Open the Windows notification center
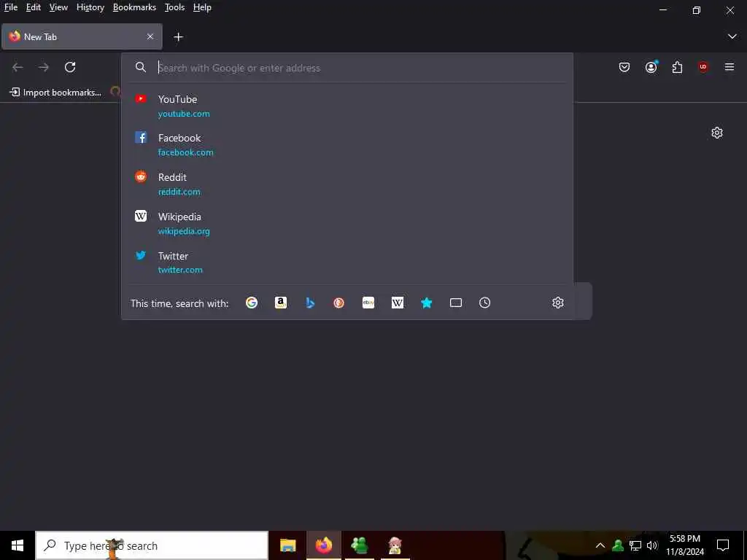Image resolution: width=747 pixels, height=560 pixels. click(x=723, y=545)
